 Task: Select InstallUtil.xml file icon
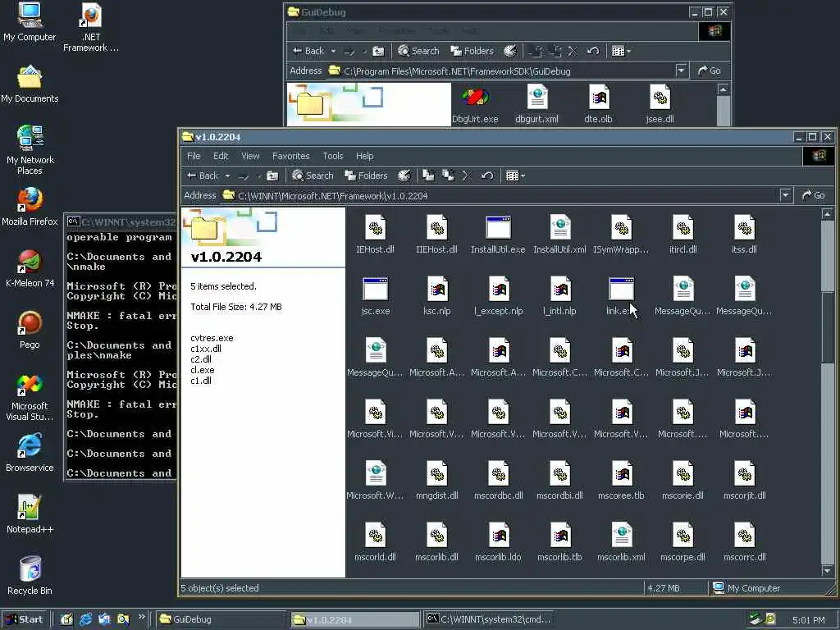(559, 227)
